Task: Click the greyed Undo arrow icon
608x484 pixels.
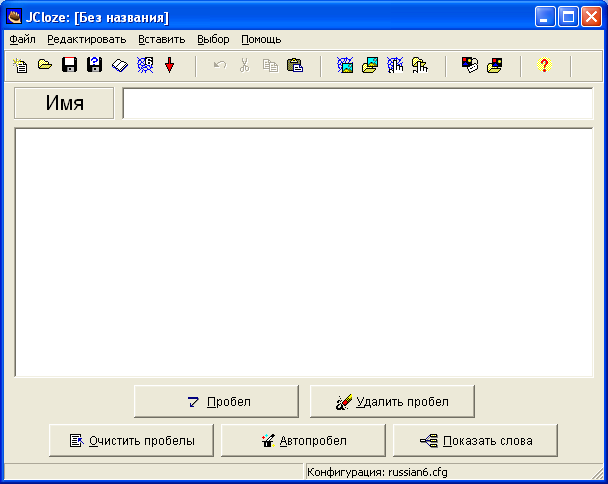Action: (220, 65)
